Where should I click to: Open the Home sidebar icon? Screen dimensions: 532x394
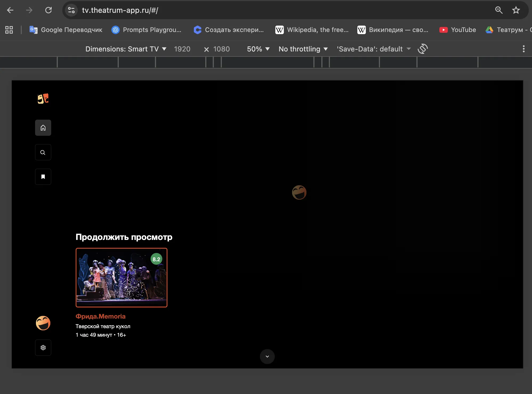tap(43, 128)
